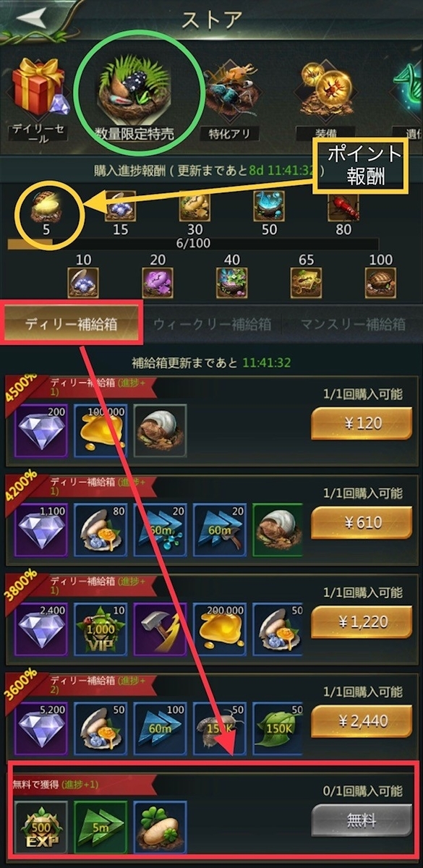Tap the 50-point reward chest icon
Image resolution: width=423 pixels, height=868 pixels.
pyautogui.click(x=269, y=206)
